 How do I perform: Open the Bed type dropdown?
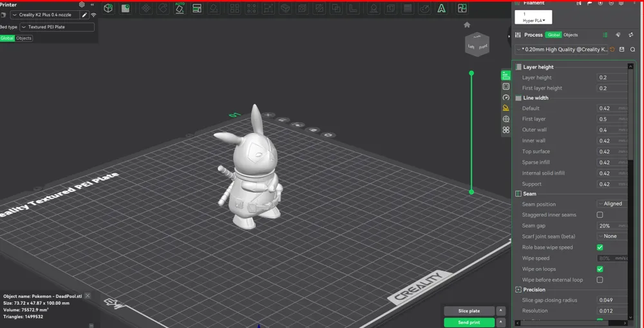(57, 27)
